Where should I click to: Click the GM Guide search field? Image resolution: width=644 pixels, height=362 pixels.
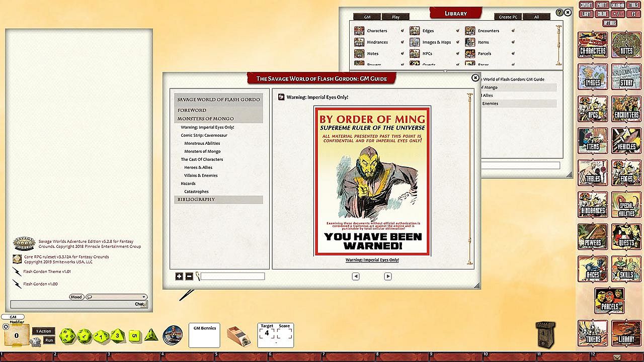tap(233, 276)
